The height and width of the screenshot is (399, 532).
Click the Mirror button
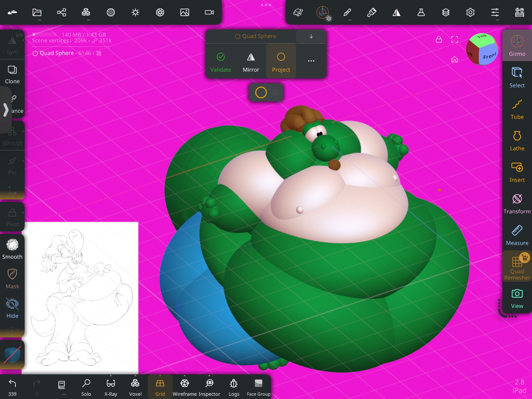tap(251, 62)
